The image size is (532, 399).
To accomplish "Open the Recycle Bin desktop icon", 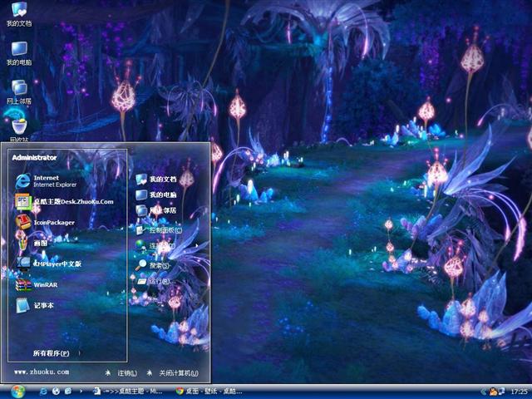I will click(19, 131).
